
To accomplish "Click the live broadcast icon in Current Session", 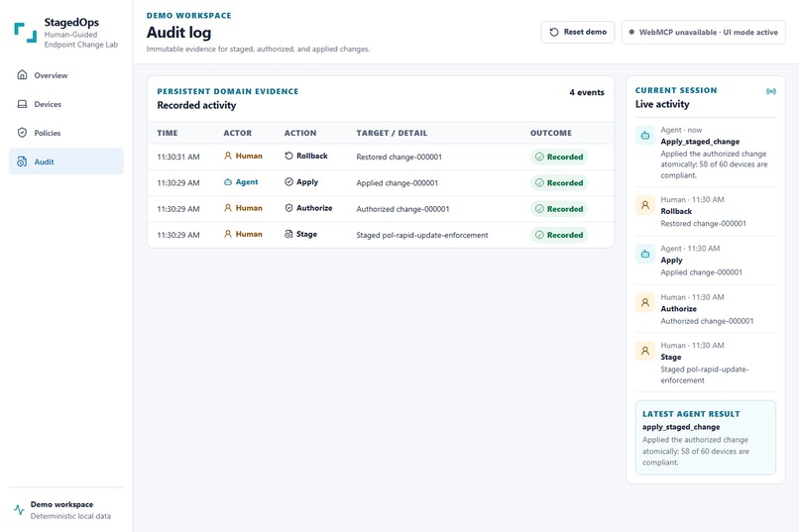I will [771, 91].
